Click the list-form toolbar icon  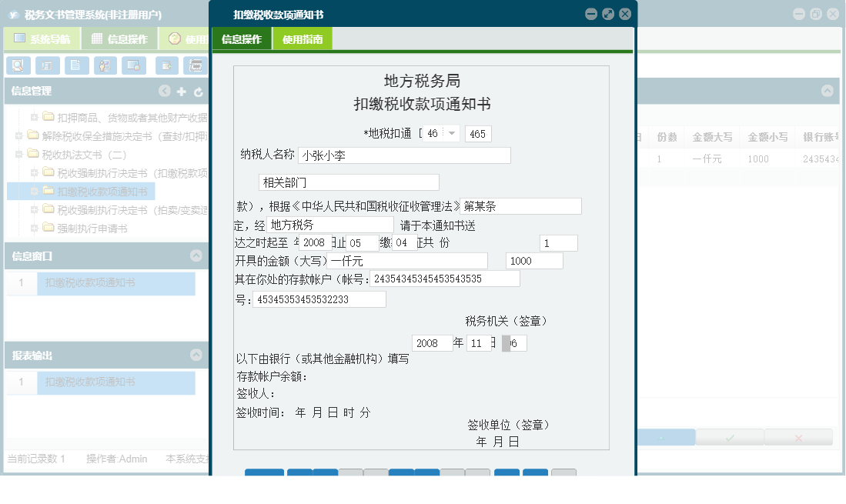[48, 65]
